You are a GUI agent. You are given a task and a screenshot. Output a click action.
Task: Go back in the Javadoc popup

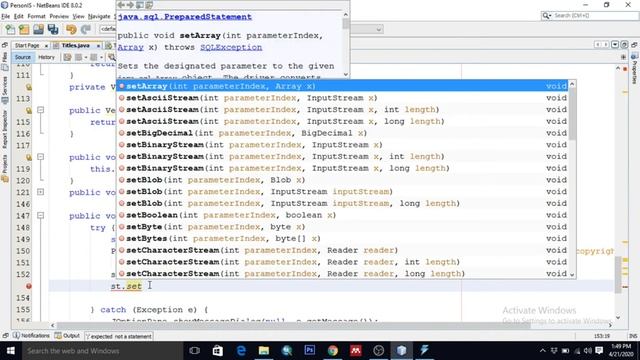[121, 5]
